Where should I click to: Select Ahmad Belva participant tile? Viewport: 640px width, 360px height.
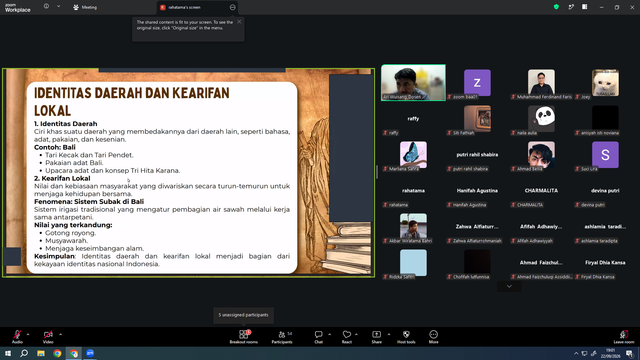pos(541,155)
